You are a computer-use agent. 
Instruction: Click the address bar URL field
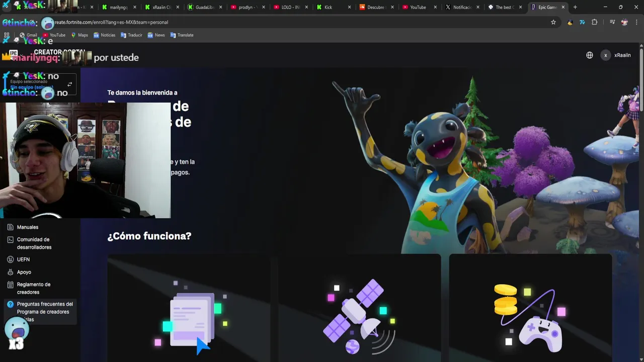pyautogui.click(x=292, y=22)
